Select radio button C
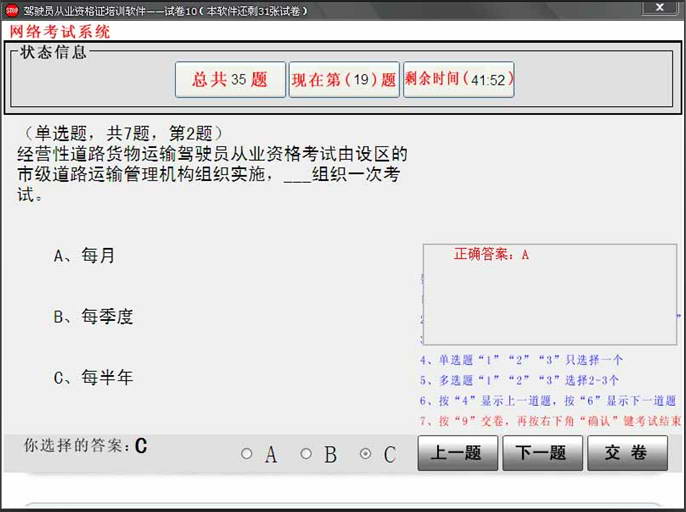The width and height of the screenshot is (686, 512). [365, 454]
